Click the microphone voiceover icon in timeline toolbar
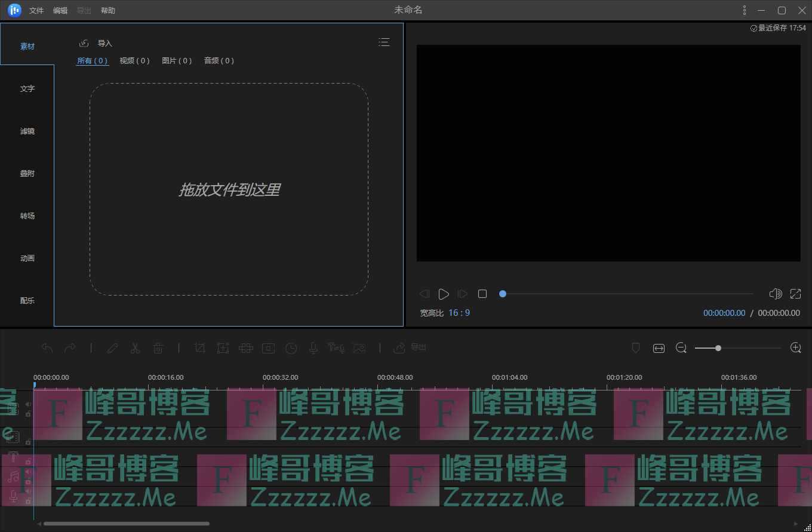This screenshot has width=812, height=532. tap(313, 348)
